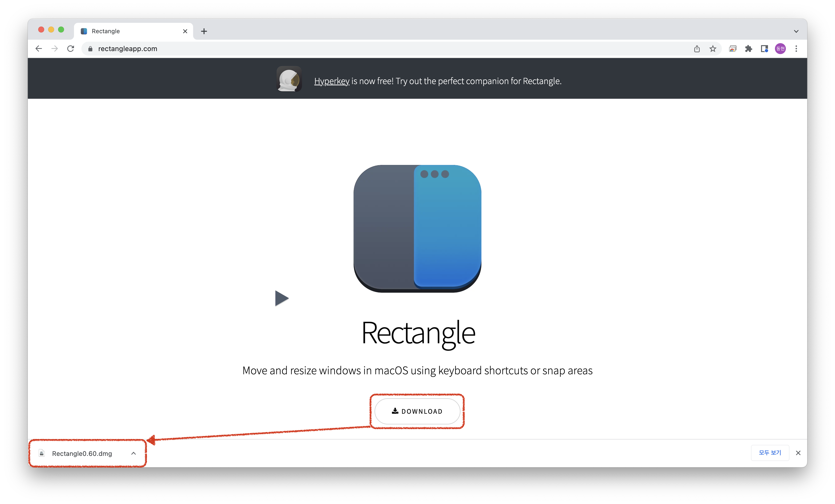Expand the tab search chevron
Image resolution: width=835 pixels, height=504 pixels.
pyautogui.click(x=796, y=31)
